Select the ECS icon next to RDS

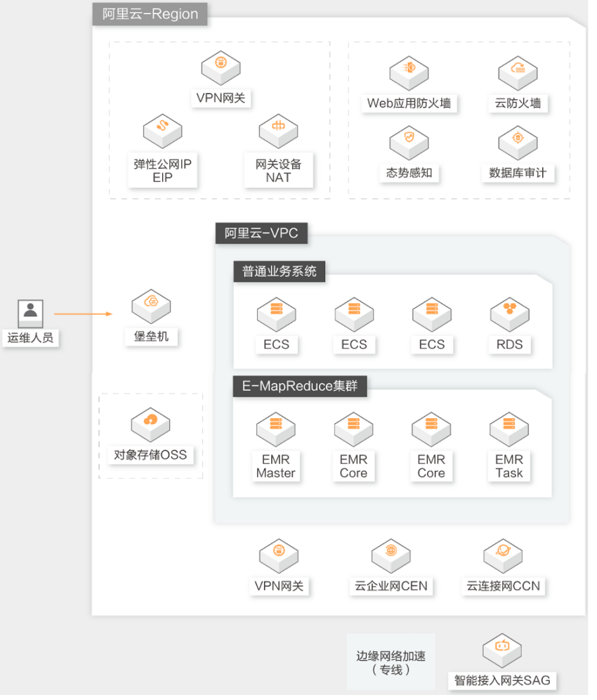click(x=432, y=314)
